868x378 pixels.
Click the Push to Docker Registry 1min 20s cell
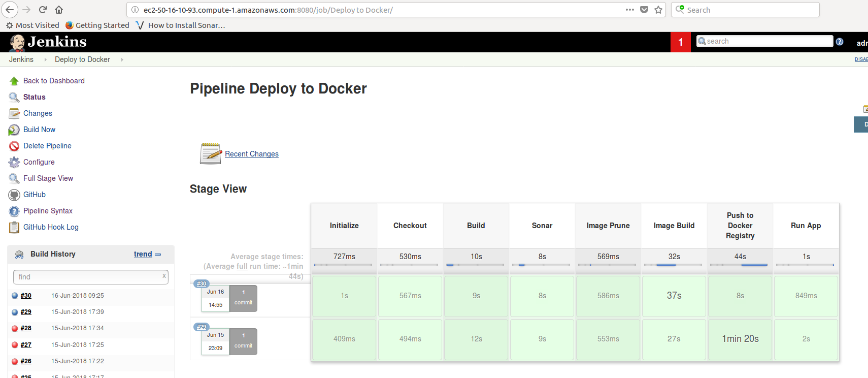click(740, 339)
